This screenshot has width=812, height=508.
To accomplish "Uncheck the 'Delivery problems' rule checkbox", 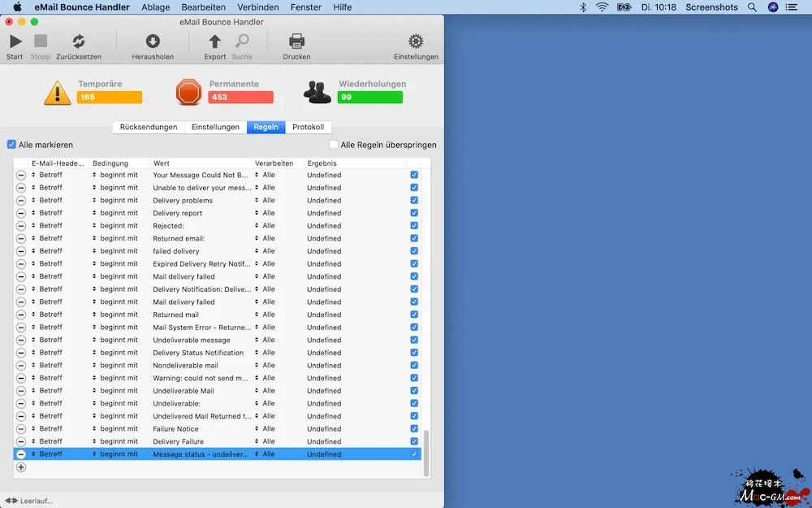I will tap(414, 201).
